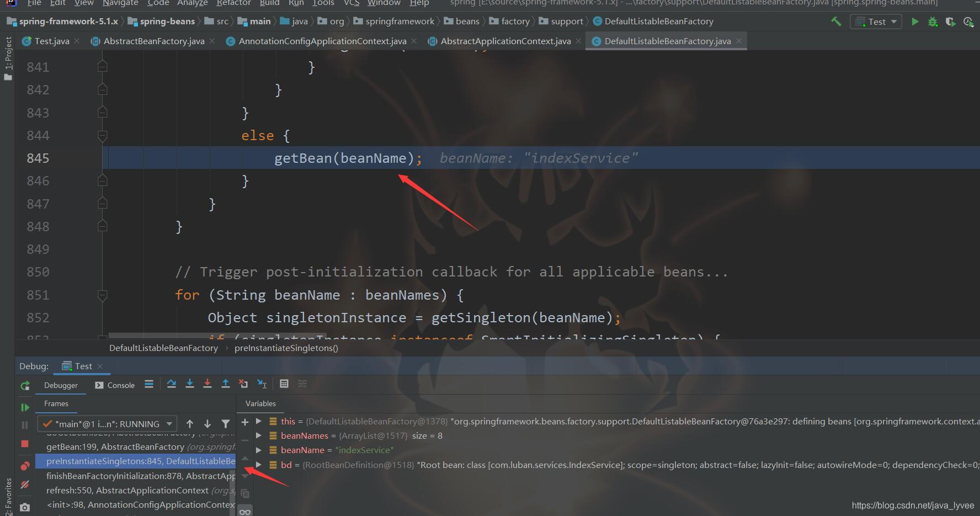This screenshot has width=980, height=516.
Task: Click Show Execution Point icon
Action: click(x=149, y=384)
